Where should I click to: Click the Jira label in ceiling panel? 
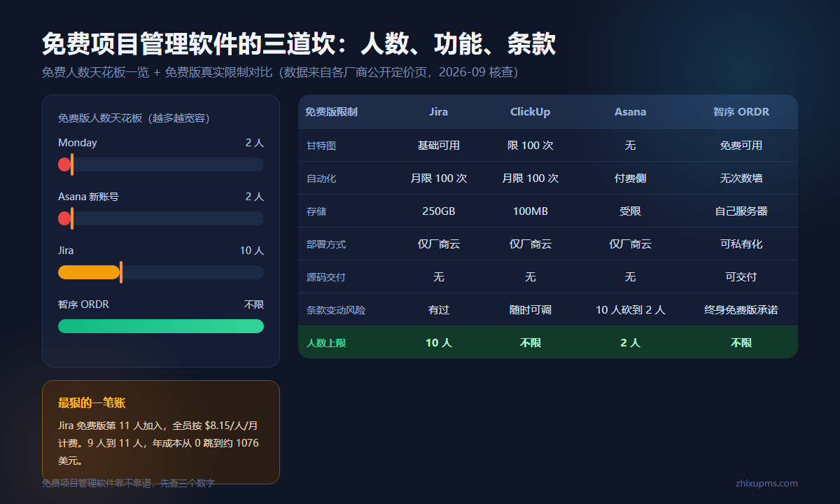click(x=66, y=251)
